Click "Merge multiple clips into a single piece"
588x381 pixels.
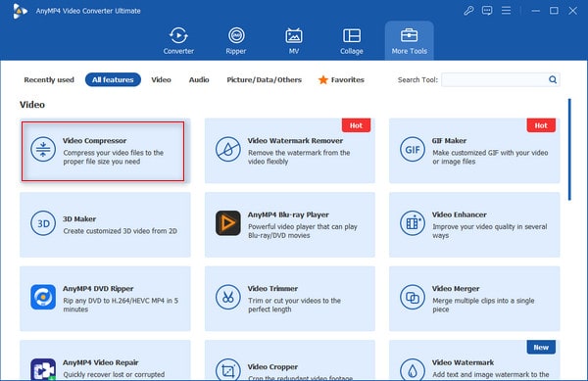point(483,305)
